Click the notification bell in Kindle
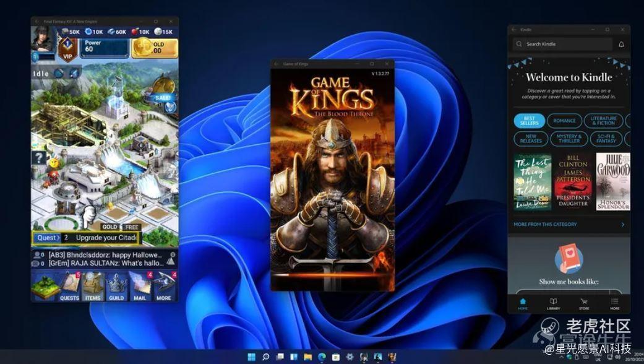This screenshot has height=364, width=644. point(621,44)
